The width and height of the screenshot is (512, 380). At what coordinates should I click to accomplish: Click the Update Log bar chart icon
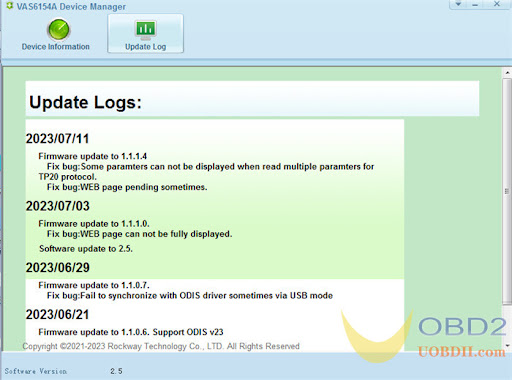pyautogui.click(x=146, y=29)
